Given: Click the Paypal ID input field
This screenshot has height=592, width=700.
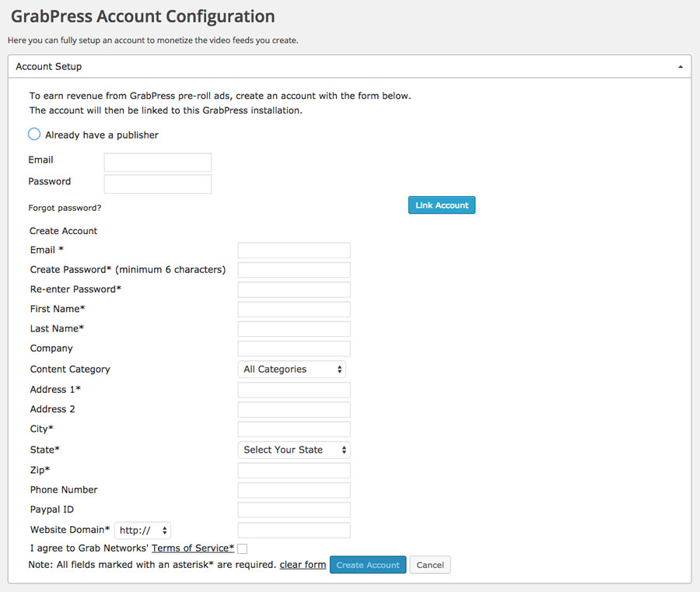Looking at the screenshot, I should tap(294, 510).
